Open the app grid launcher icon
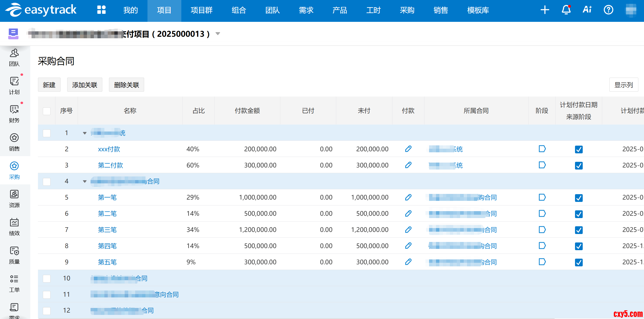The width and height of the screenshot is (644, 319). [x=101, y=10]
